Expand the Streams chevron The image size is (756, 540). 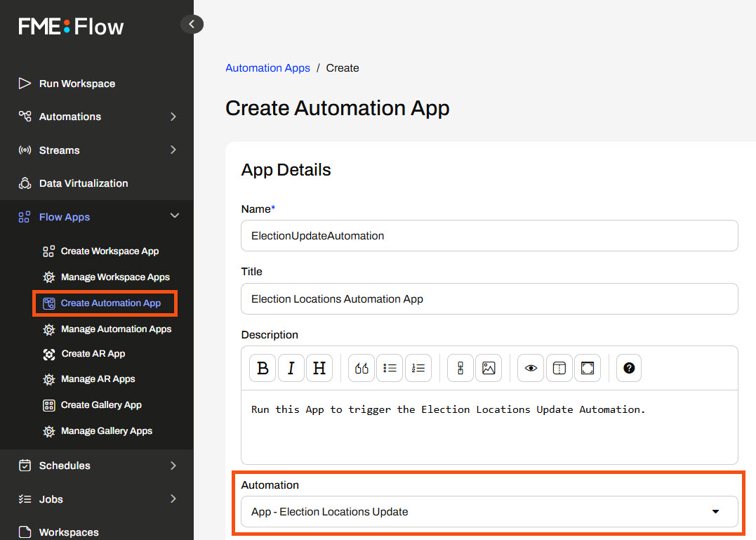(x=173, y=150)
